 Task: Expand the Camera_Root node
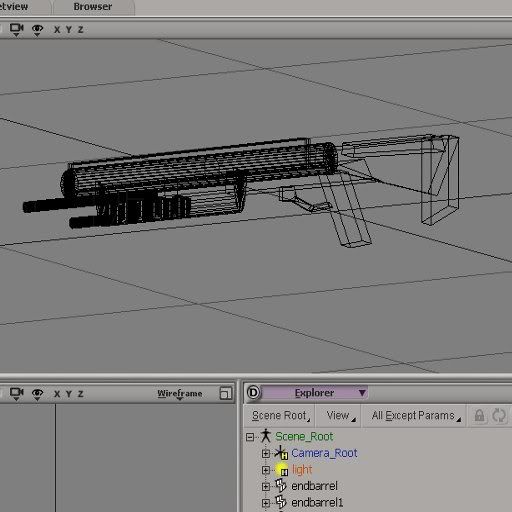(x=266, y=453)
